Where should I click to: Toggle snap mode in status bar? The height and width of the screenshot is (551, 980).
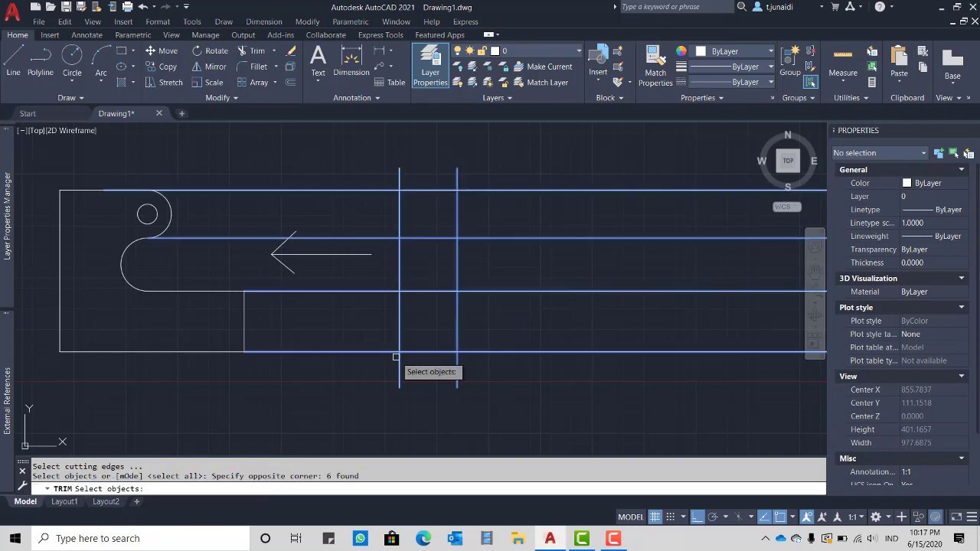click(670, 517)
